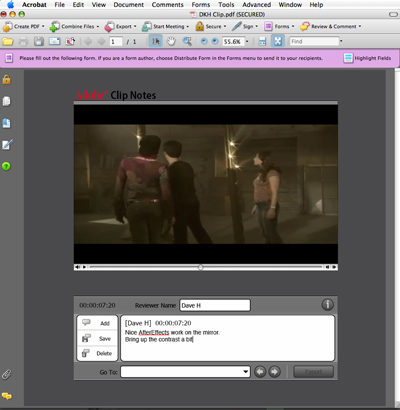This screenshot has width=400, height=410.
Task: Click in the comment text area
Action: (227, 338)
